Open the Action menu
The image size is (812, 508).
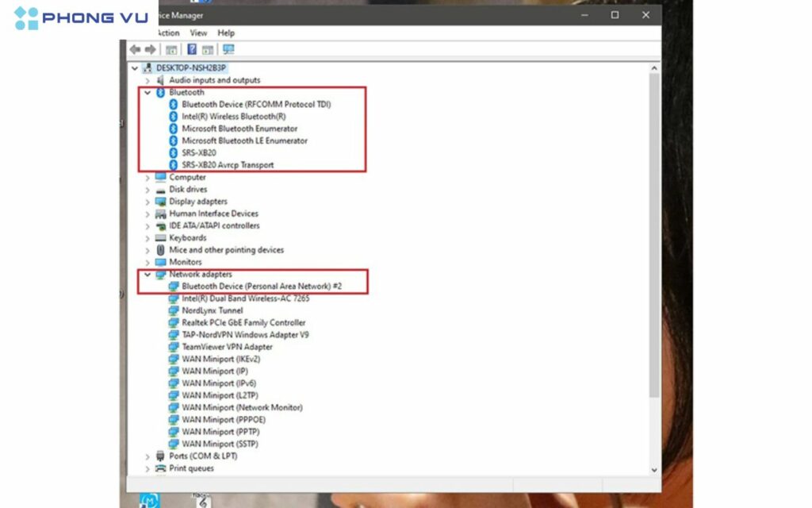click(x=169, y=33)
